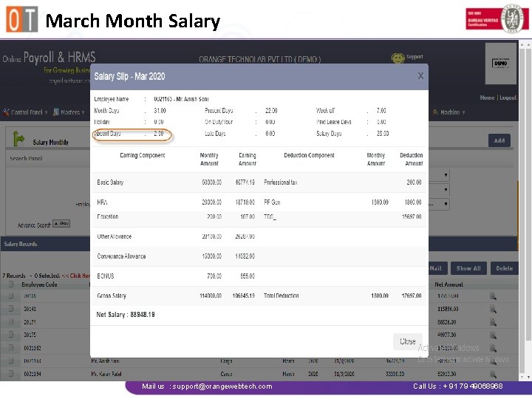This screenshot has height=399, width=532.
Task: Click the Logout link
Action: click(508, 98)
